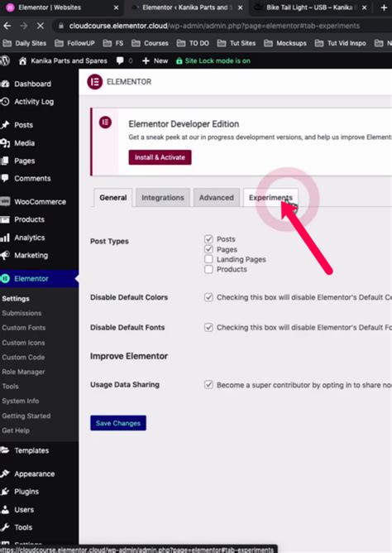Click the home icon beside site name
The height and width of the screenshot is (553, 392).
tap(22, 60)
